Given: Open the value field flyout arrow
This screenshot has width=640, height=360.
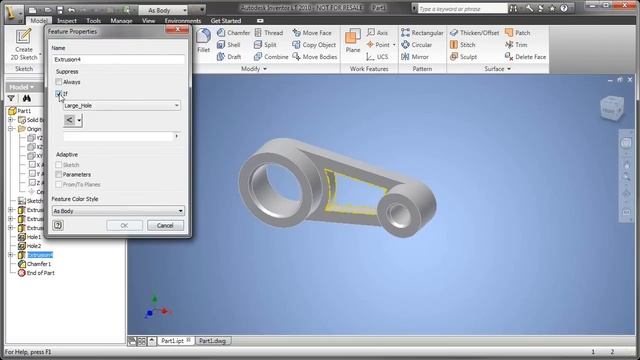Looking at the screenshot, I should pyautogui.click(x=177, y=136).
